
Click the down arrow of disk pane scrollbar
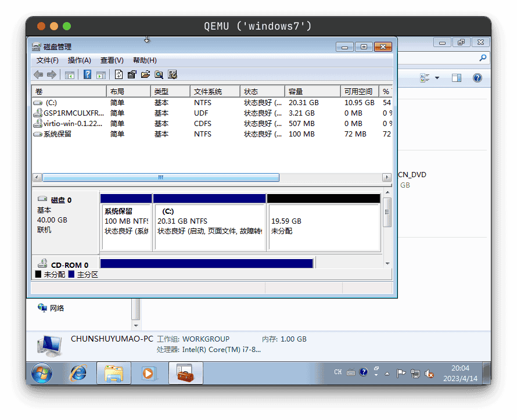(388, 263)
